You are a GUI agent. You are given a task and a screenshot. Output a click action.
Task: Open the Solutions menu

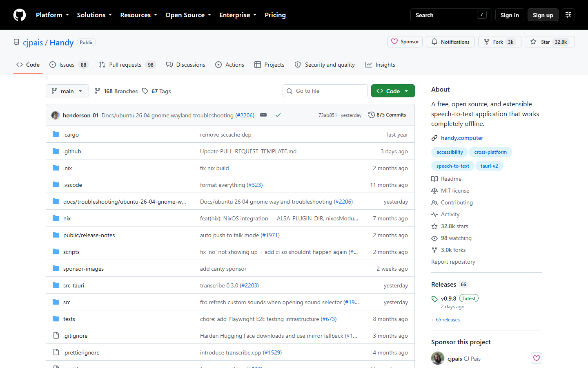coord(94,15)
